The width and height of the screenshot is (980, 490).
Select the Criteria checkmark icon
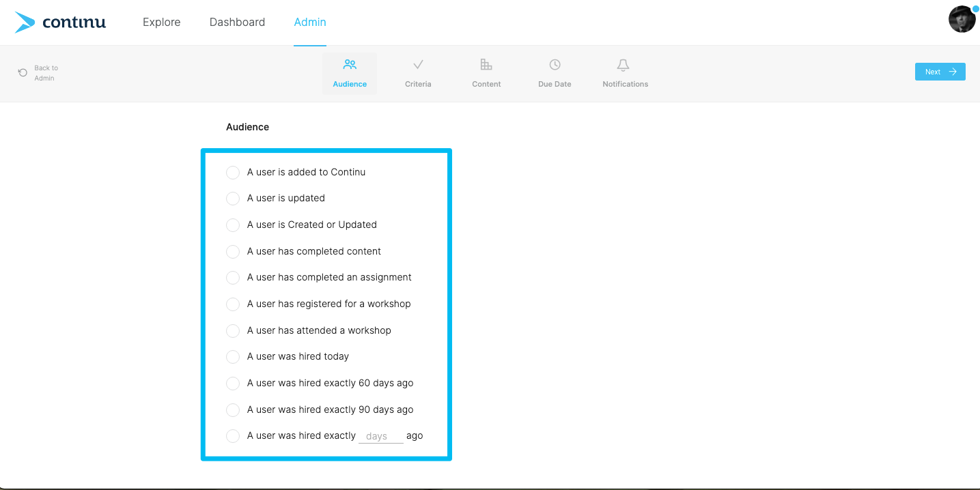pyautogui.click(x=418, y=65)
